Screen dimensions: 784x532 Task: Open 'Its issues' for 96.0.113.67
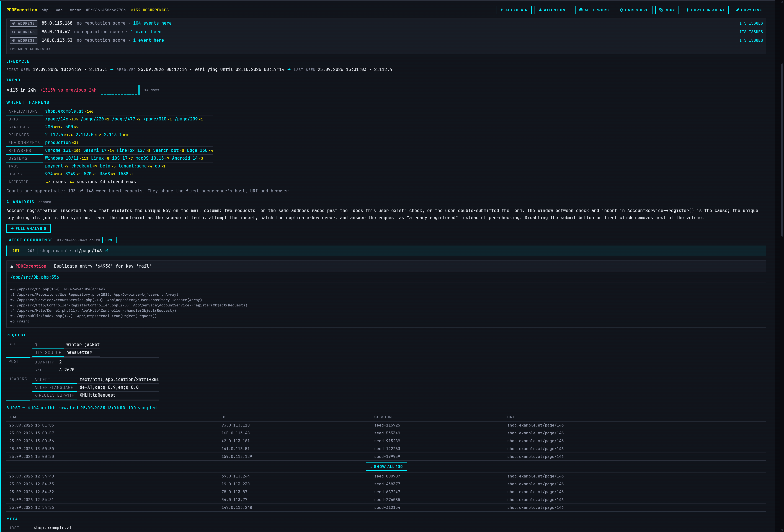[751, 32]
